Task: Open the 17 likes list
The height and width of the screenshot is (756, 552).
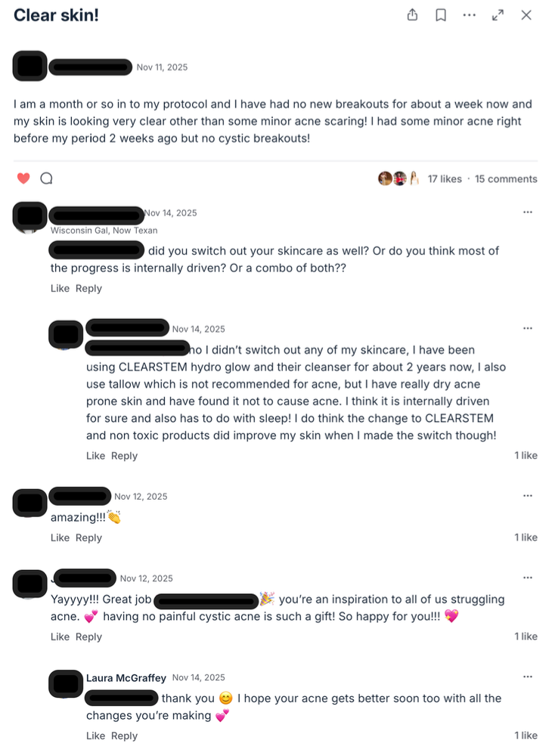Action: [445, 179]
